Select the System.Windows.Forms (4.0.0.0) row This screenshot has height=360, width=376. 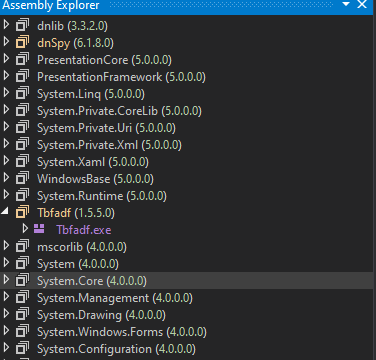tap(186, 332)
